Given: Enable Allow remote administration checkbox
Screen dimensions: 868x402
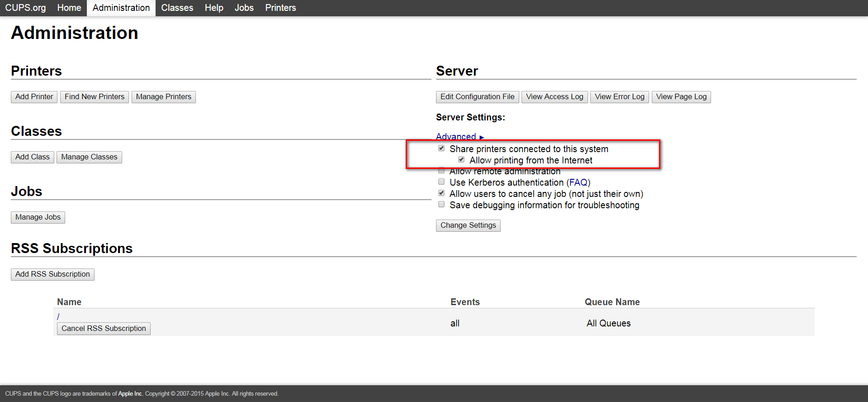Looking at the screenshot, I should coord(441,171).
